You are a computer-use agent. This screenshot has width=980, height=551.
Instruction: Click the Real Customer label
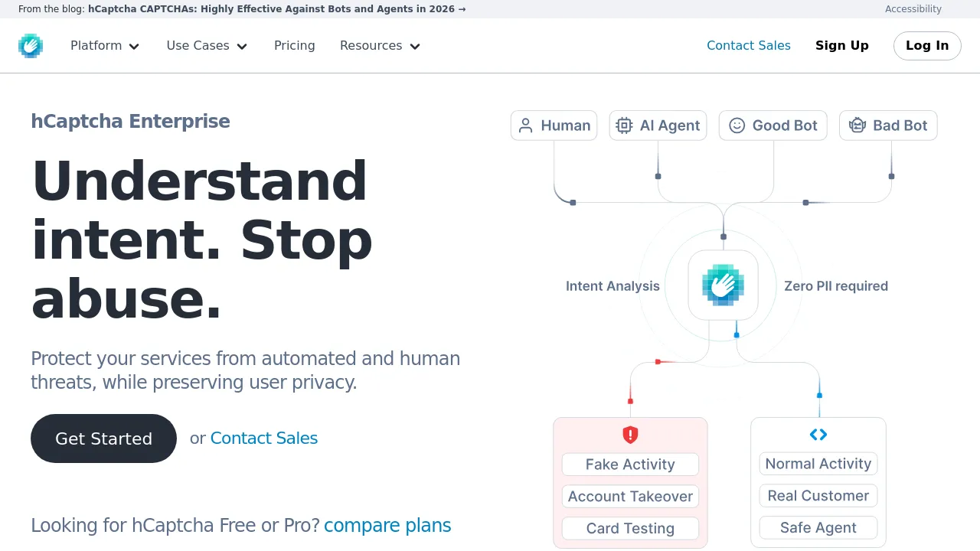click(818, 496)
